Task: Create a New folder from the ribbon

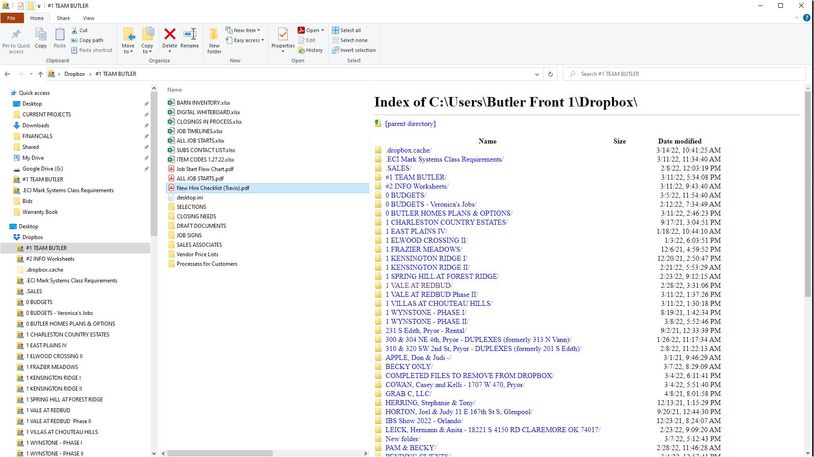Action: 215,40
